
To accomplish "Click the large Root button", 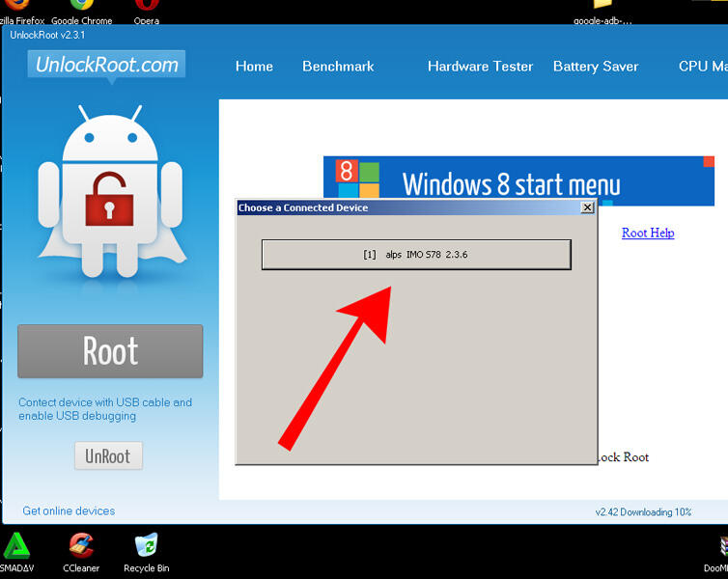I will pyautogui.click(x=110, y=351).
